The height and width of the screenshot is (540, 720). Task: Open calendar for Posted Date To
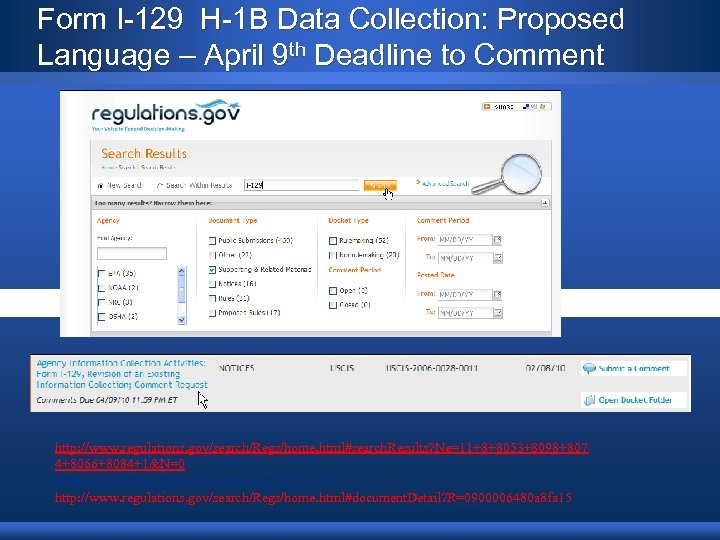pos(498,313)
